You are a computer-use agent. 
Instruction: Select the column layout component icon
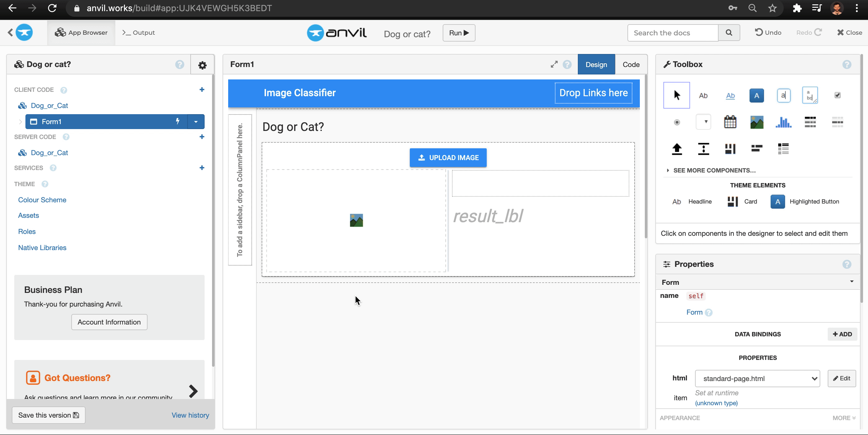point(730,148)
